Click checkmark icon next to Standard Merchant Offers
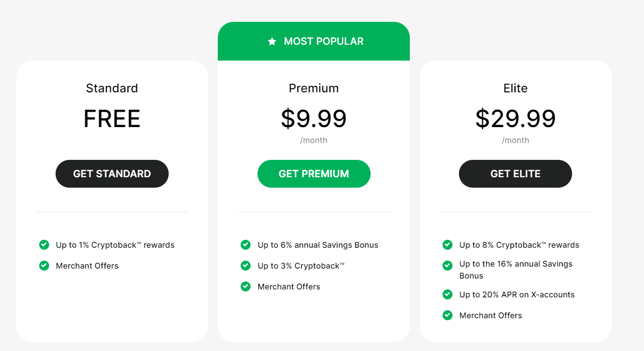The width and height of the screenshot is (644, 351). [x=44, y=266]
